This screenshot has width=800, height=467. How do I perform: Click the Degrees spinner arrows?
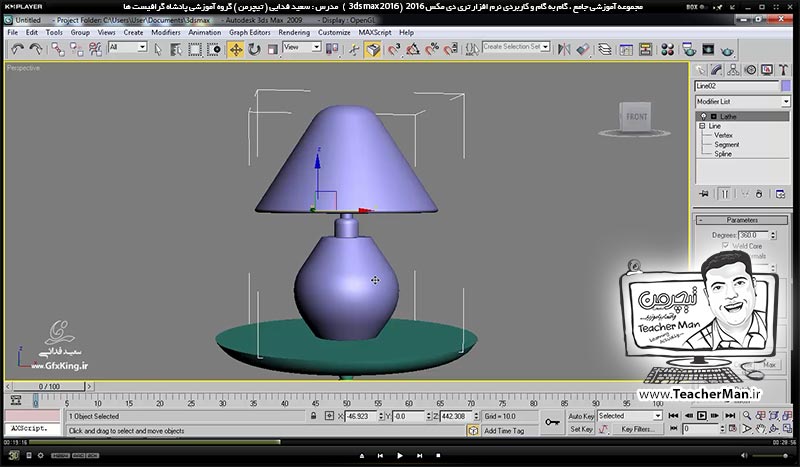click(773, 235)
